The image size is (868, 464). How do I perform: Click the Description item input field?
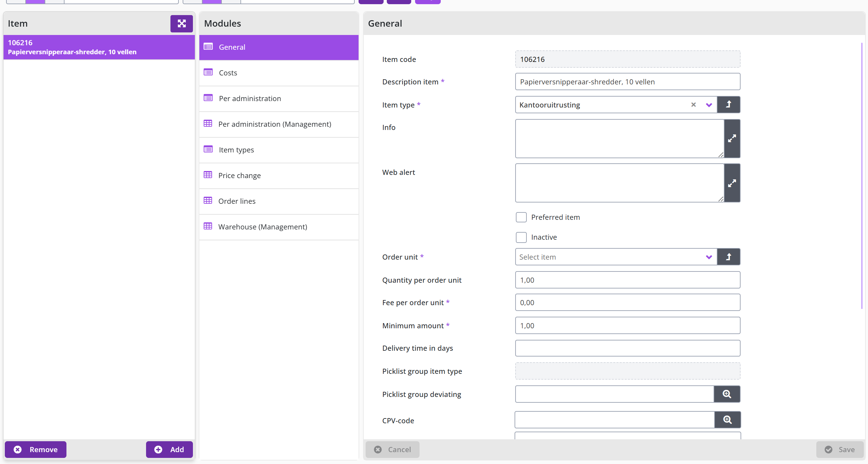coord(628,82)
